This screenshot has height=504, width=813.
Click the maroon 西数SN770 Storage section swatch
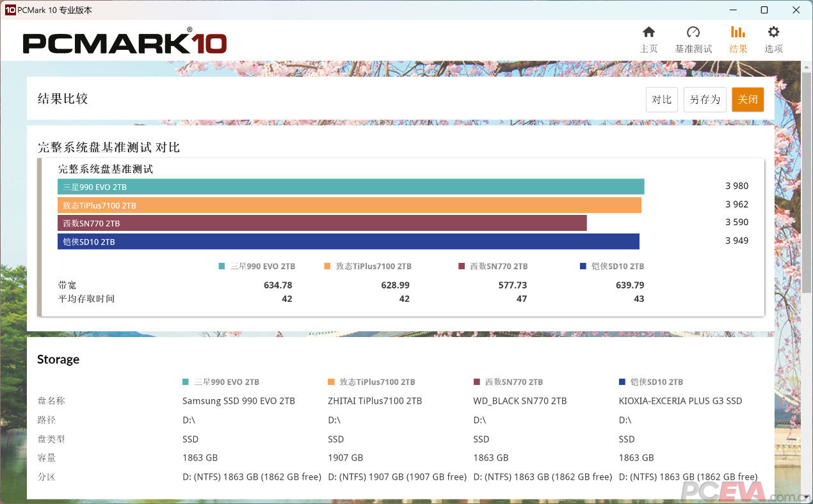pos(476,382)
